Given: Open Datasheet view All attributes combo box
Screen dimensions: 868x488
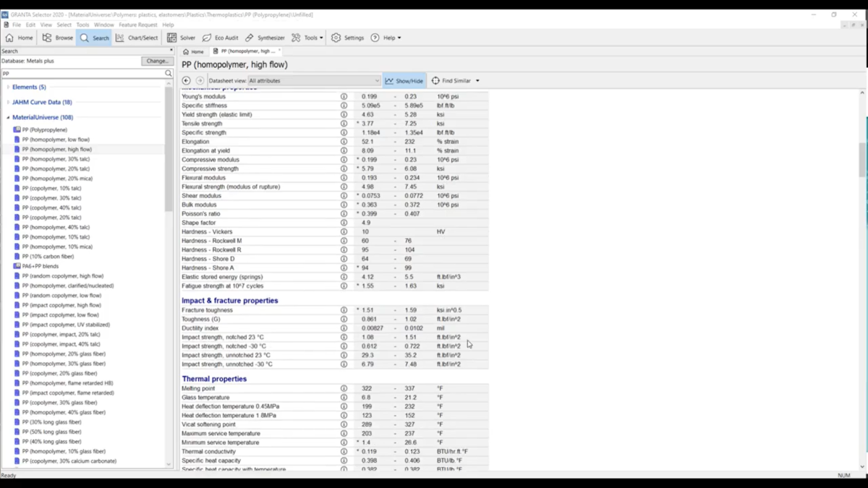Looking at the screenshot, I should (314, 81).
